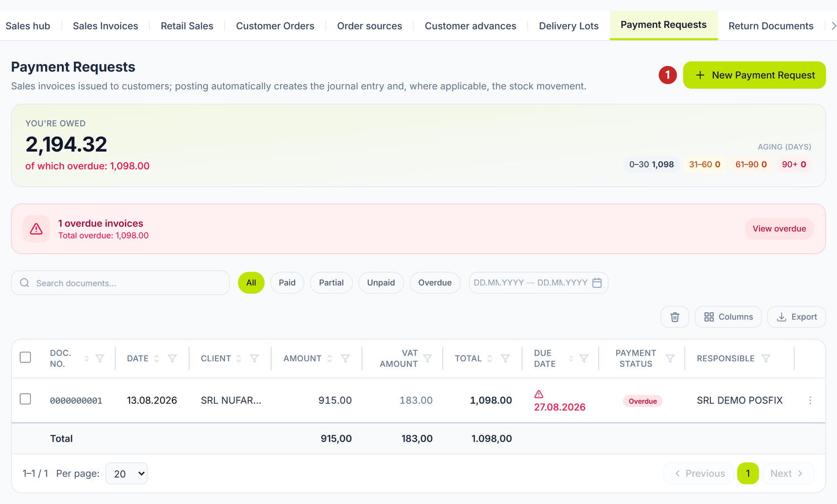Click filter icon in Amount column
This screenshot has height=504, width=837.
point(345,358)
